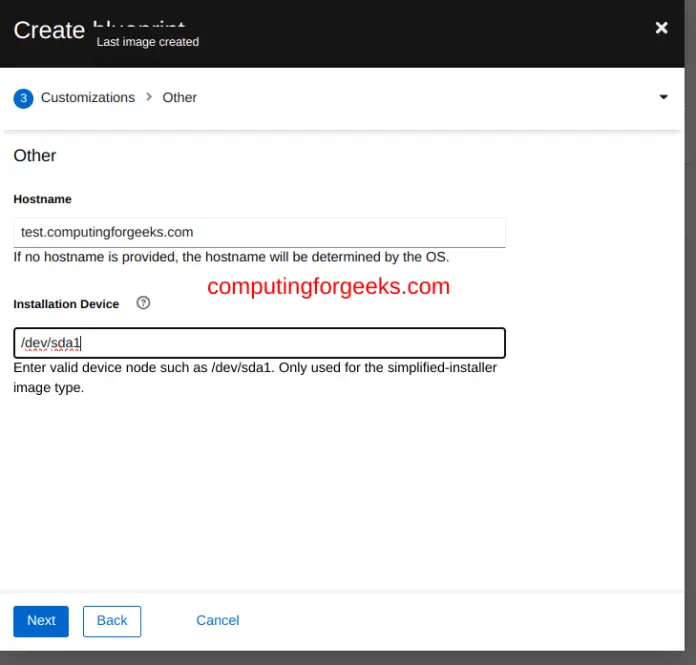Go to previous step with Back
Viewport: 696px width, 665px height.
[112, 621]
